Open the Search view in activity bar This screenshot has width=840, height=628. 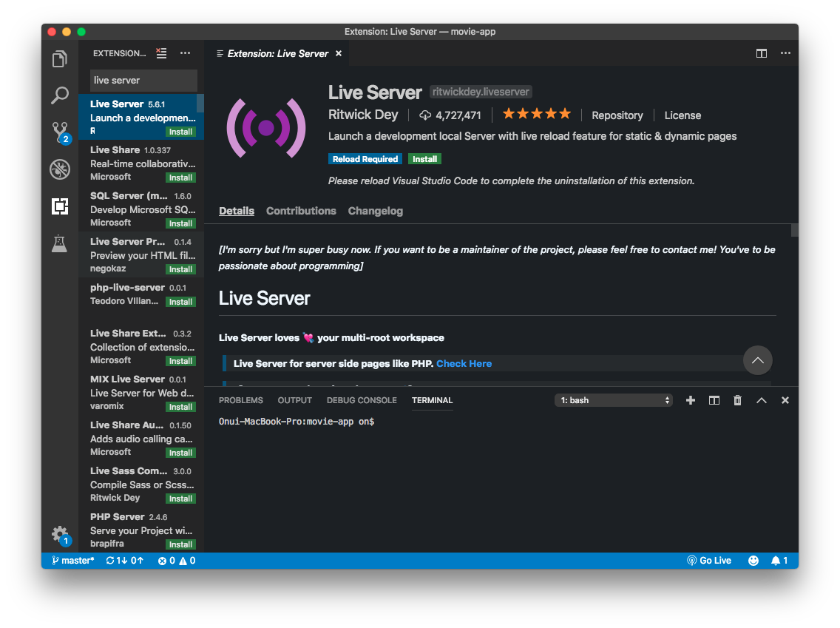click(59, 95)
